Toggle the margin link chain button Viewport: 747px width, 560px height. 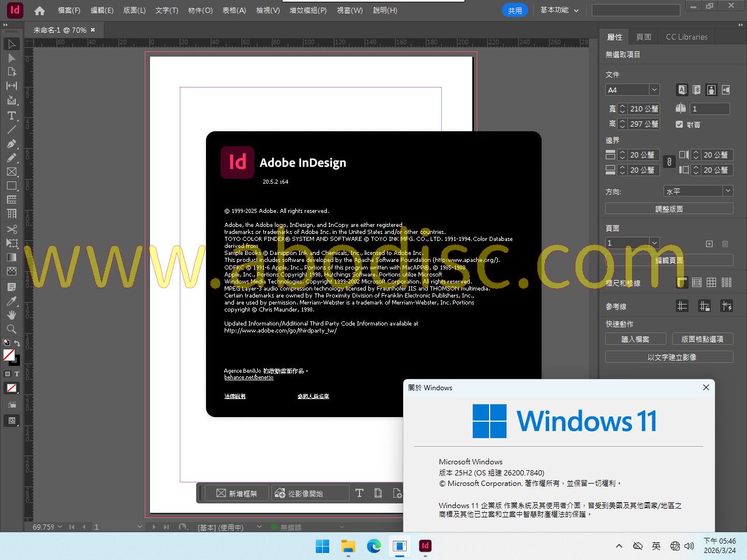point(669,162)
